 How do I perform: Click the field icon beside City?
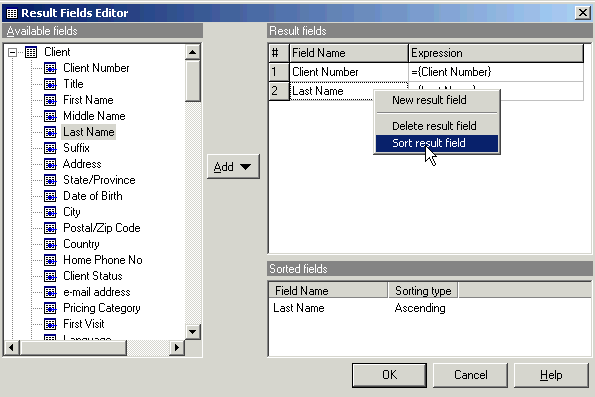50,212
